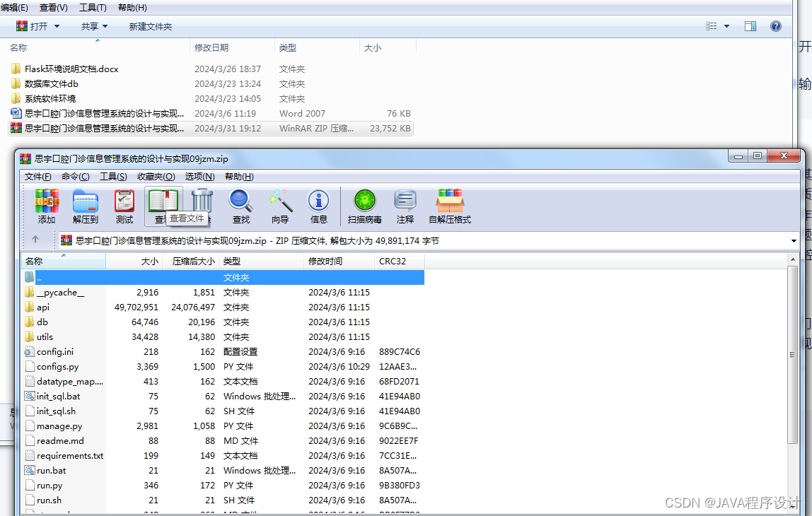Open the 命令(C) menu in WinRAR
812x516 pixels.
point(75,176)
